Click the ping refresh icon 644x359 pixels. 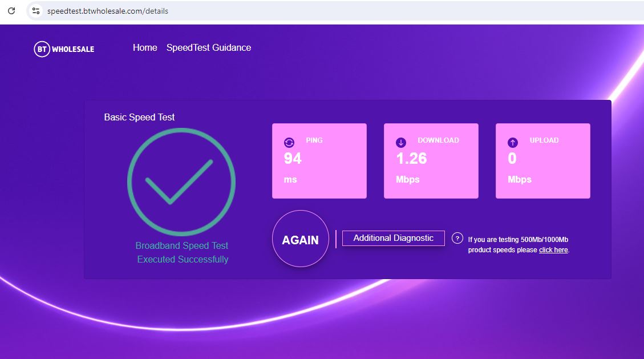pos(289,143)
